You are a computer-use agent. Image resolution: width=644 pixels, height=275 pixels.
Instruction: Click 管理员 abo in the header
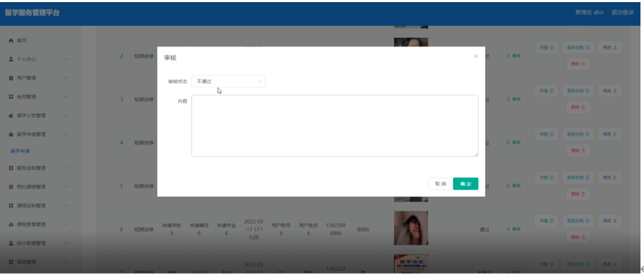589,13
